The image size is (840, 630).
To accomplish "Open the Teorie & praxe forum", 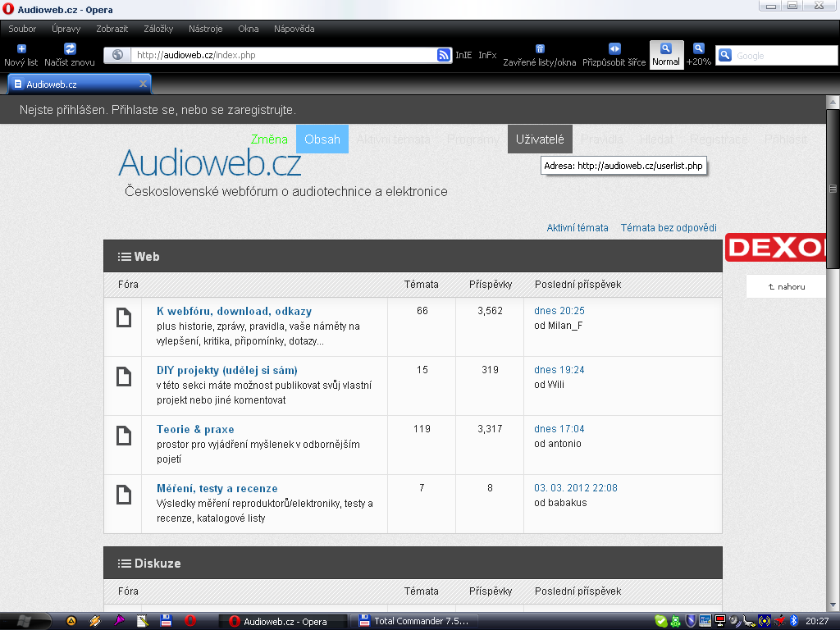I will click(195, 429).
